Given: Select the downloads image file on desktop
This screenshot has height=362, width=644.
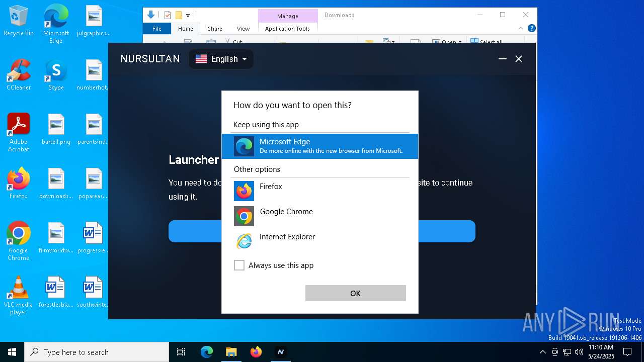Looking at the screenshot, I should tap(56, 184).
